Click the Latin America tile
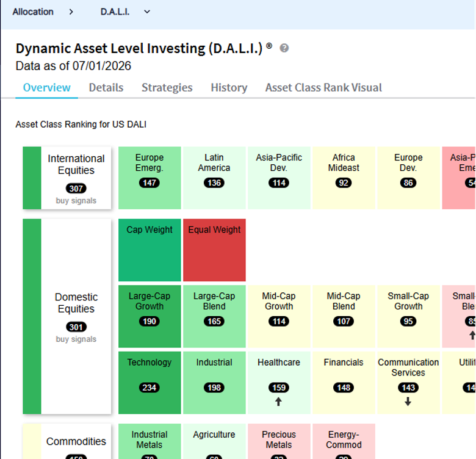The image size is (476, 459). click(x=214, y=178)
